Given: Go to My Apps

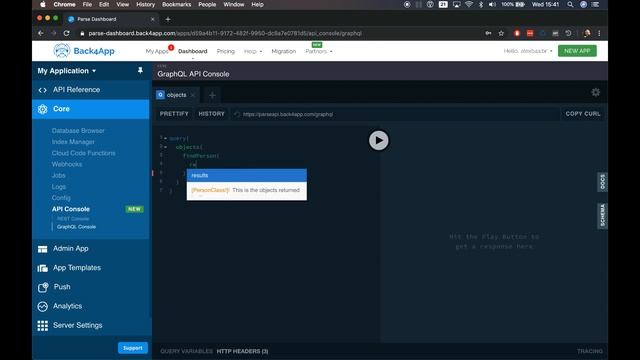Looking at the screenshot, I should coord(157,51).
